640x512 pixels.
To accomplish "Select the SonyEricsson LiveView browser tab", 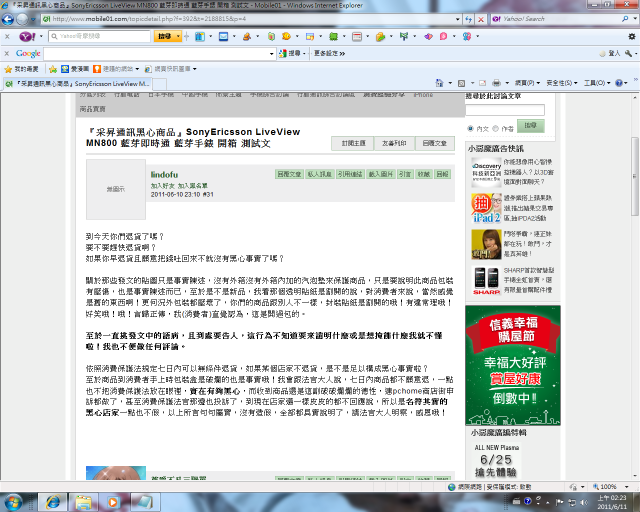I will click(x=77, y=84).
